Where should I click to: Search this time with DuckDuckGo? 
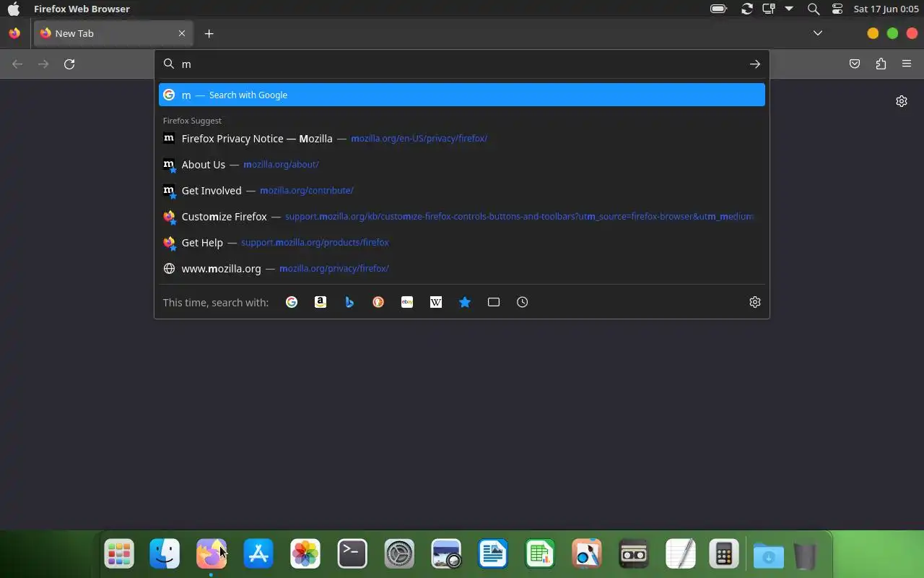[378, 302]
